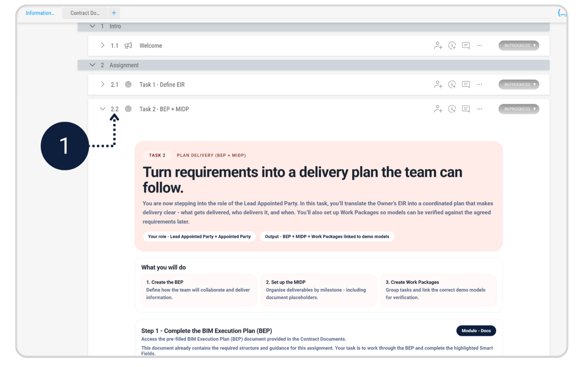Open the curly-braces variables icon top right
This screenshot has height=367, width=588.
click(x=562, y=13)
